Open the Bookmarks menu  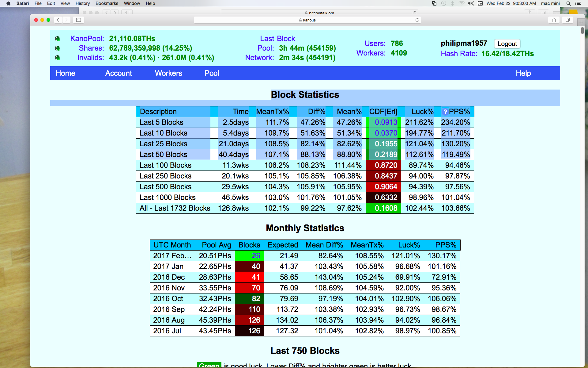[107, 3]
